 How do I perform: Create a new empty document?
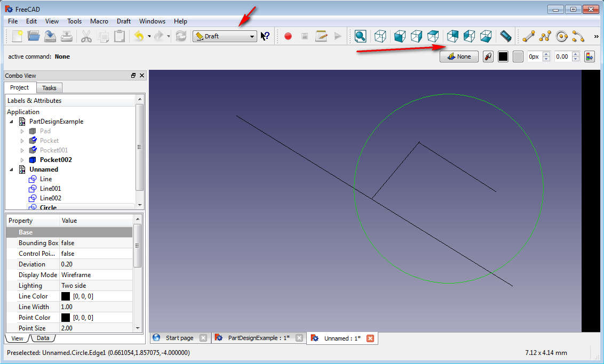17,36
